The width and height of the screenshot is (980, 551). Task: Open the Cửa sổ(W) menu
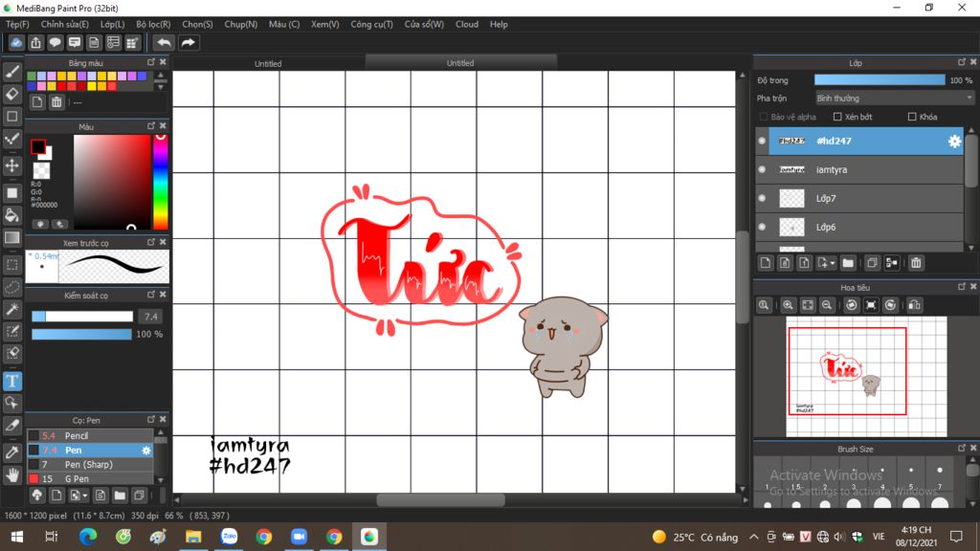424,24
